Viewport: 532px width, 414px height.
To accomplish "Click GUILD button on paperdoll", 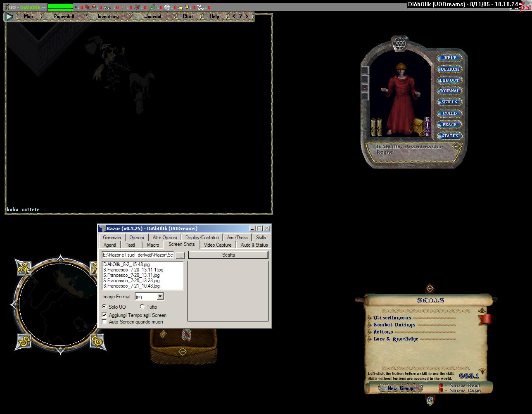I will coord(449,113).
